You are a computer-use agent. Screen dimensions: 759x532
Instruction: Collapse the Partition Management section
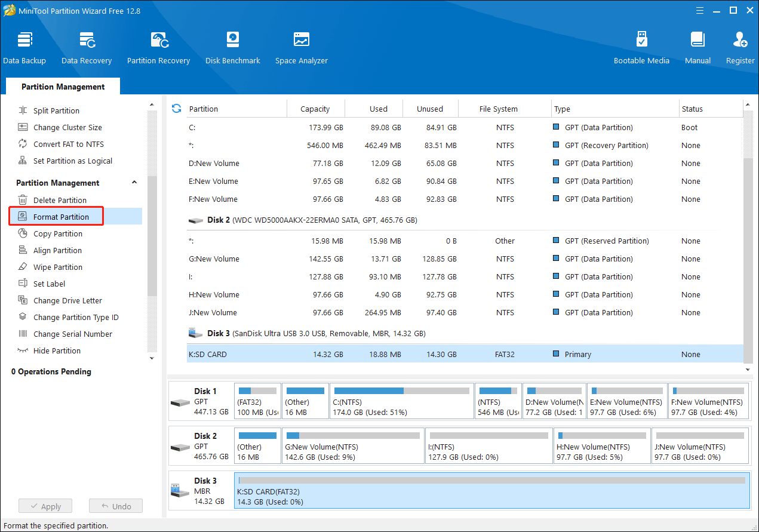tap(134, 183)
